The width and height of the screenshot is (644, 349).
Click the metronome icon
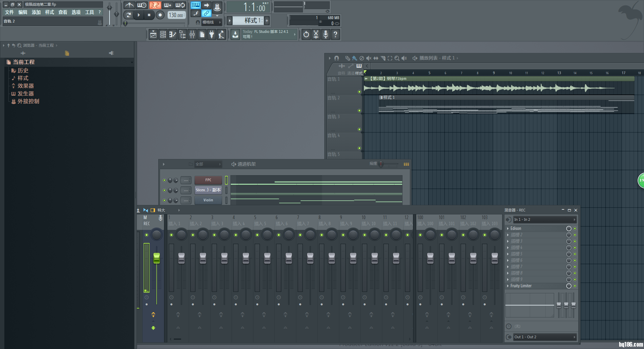tap(129, 5)
